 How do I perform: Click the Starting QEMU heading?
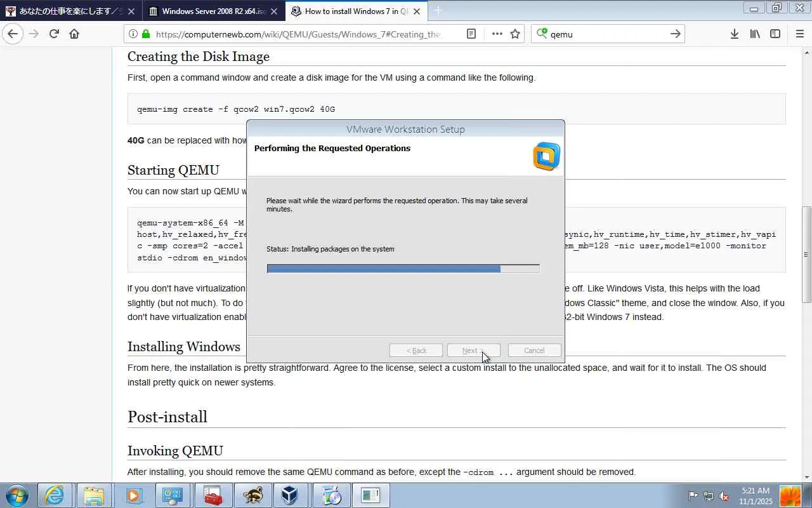click(x=173, y=170)
